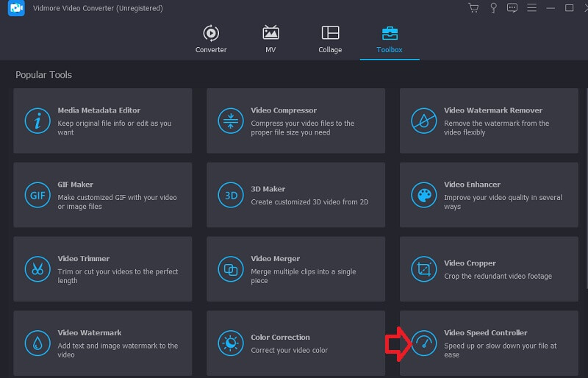This screenshot has height=378, width=588.
Task: Open the Video Watermark droplet icon
Action: point(37,343)
